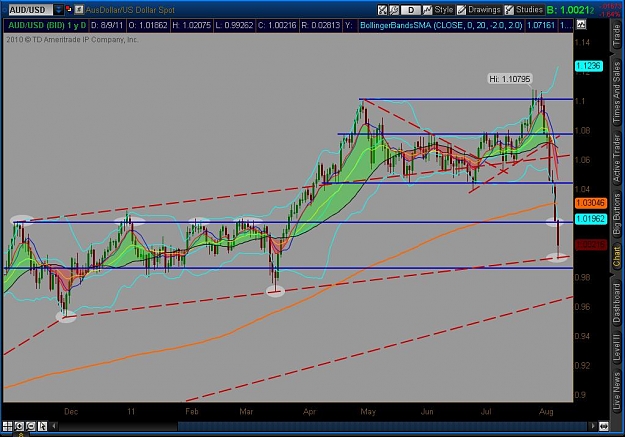The image size is (625, 437).
Task: Click the zoom-in icon beside the grid icon
Action: tap(19, 426)
